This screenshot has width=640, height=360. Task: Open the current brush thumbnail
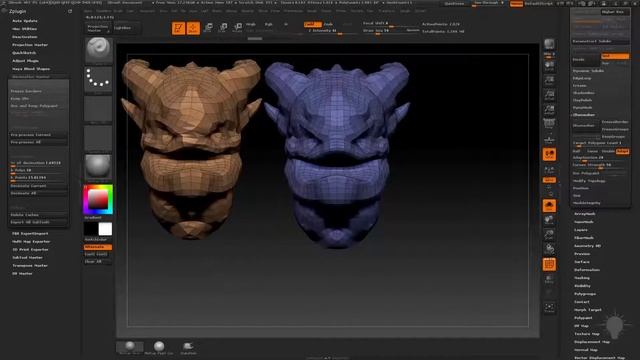[98, 50]
